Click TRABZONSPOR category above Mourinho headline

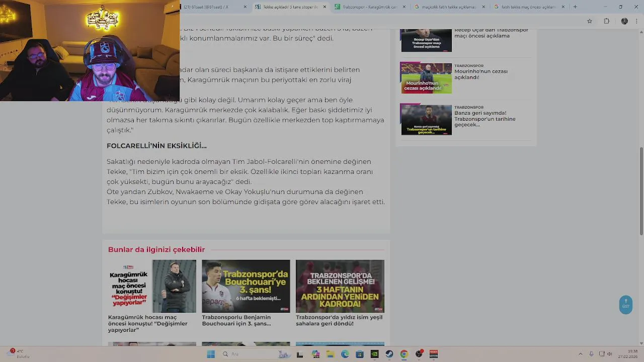[x=469, y=66]
